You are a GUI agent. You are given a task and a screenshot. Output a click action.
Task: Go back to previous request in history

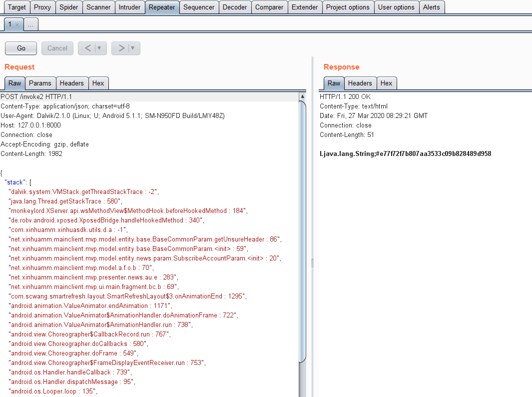[x=87, y=48]
